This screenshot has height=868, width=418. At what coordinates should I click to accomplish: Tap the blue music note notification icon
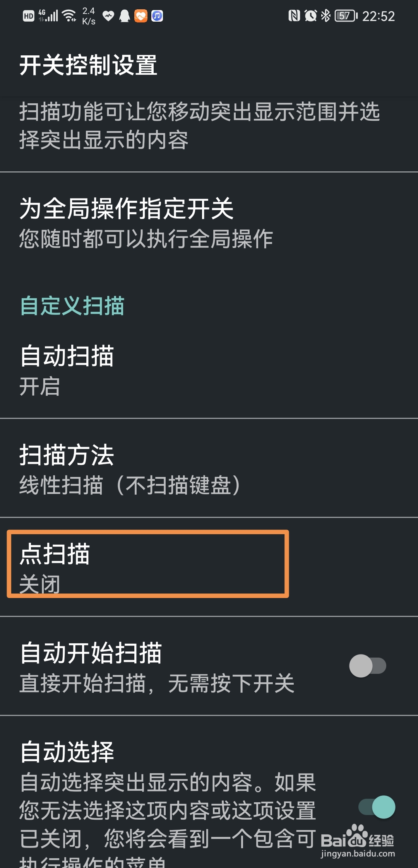click(157, 16)
